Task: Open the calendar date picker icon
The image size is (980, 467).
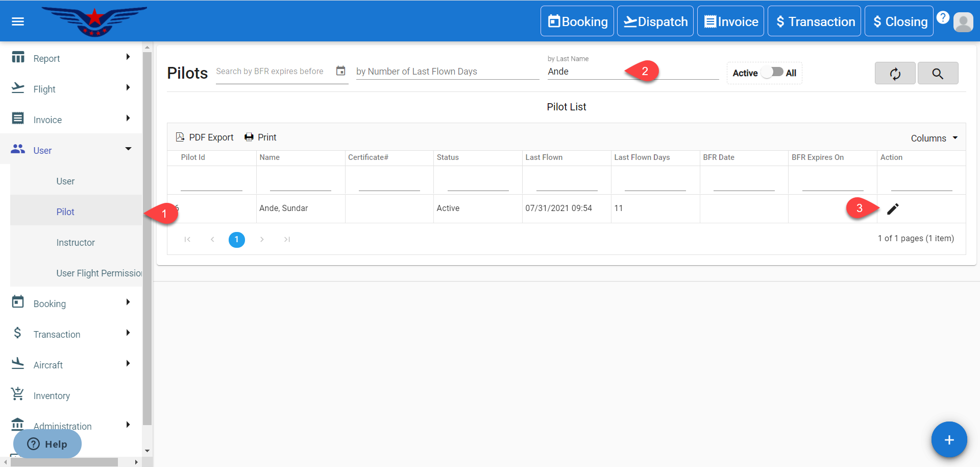Action: click(340, 71)
